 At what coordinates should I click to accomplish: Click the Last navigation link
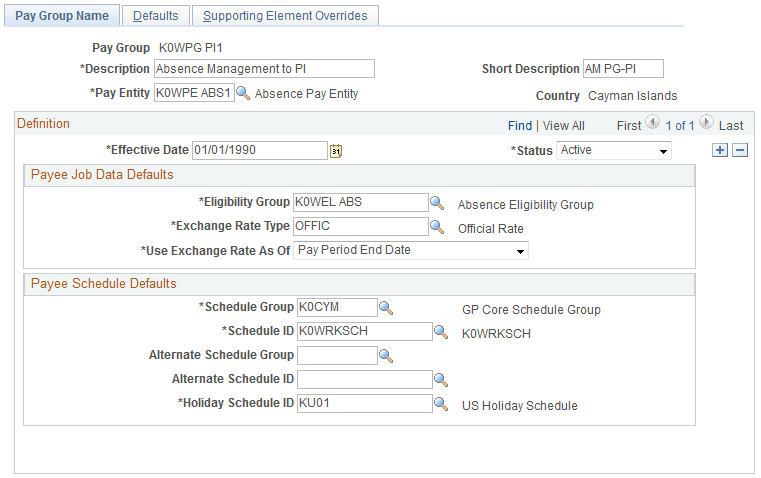[731, 126]
